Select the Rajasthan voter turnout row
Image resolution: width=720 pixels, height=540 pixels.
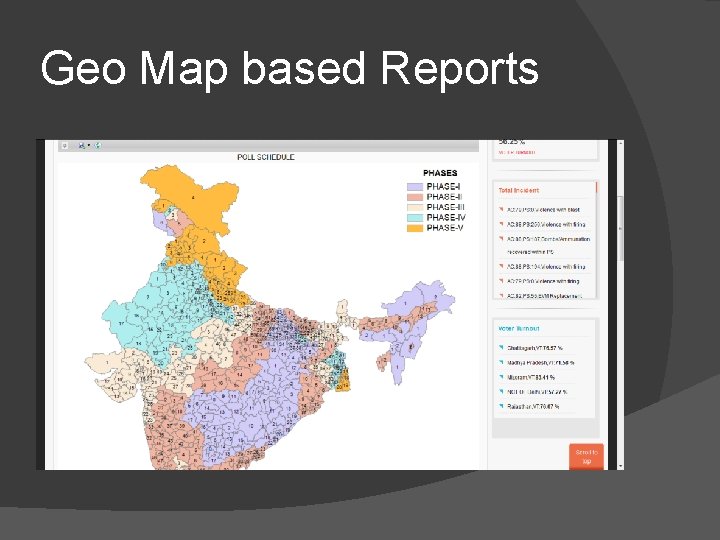[533, 407]
